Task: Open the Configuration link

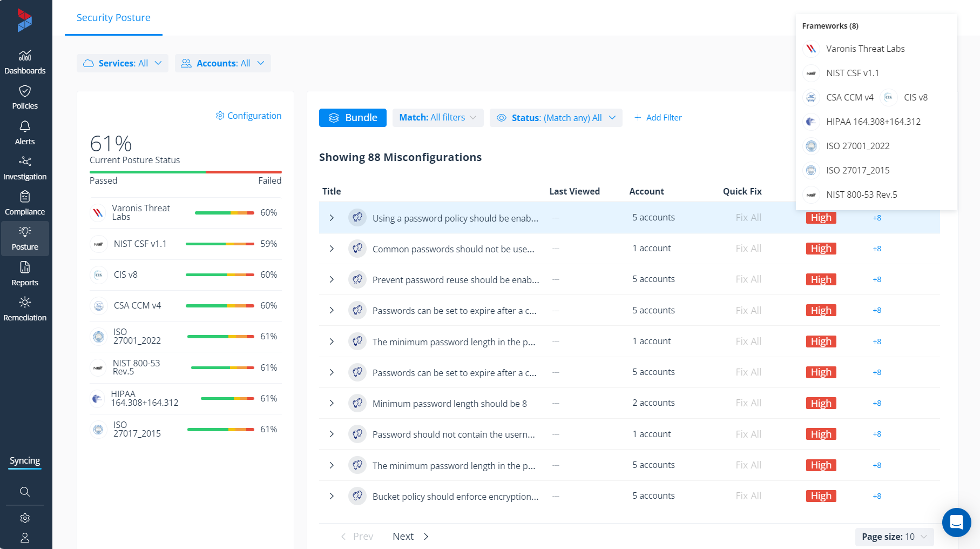Action: (248, 116)
